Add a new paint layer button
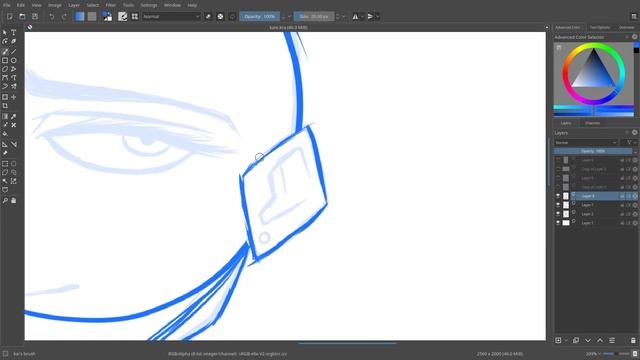 click(558, 340)
